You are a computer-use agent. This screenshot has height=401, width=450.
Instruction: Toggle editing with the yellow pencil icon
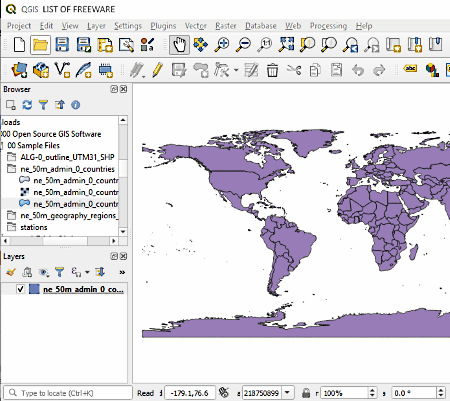coord(158,70)
